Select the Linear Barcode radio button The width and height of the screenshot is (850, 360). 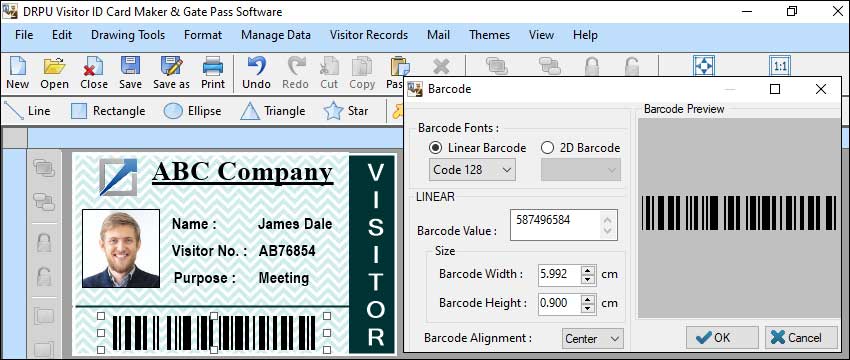click(x=435, y=147)
